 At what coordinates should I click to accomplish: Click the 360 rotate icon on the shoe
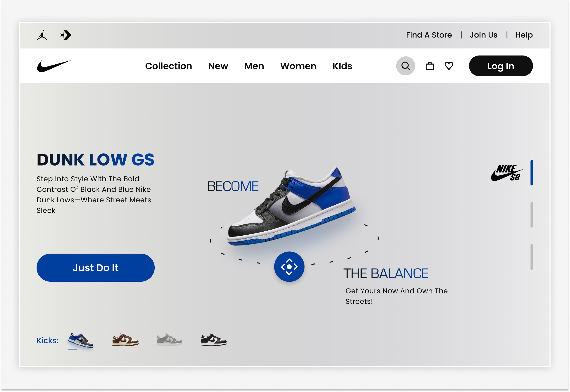pyautogui.click(x=289, y=267)
